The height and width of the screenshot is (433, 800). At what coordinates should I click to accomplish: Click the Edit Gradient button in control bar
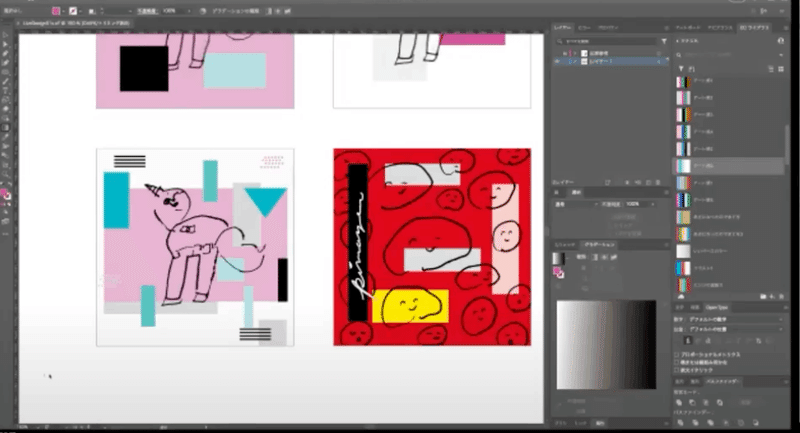237,11
